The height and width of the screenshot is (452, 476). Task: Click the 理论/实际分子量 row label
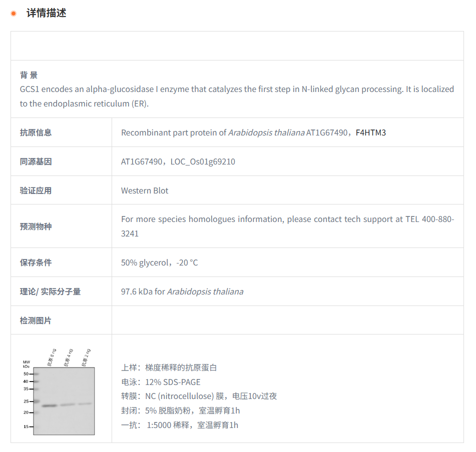click(50, 291)
